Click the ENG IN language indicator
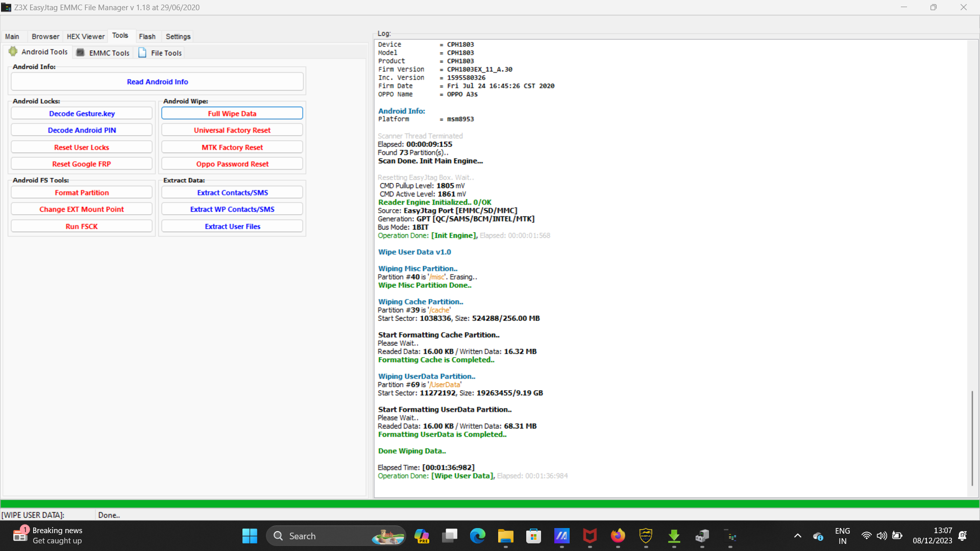 [842, 536]
